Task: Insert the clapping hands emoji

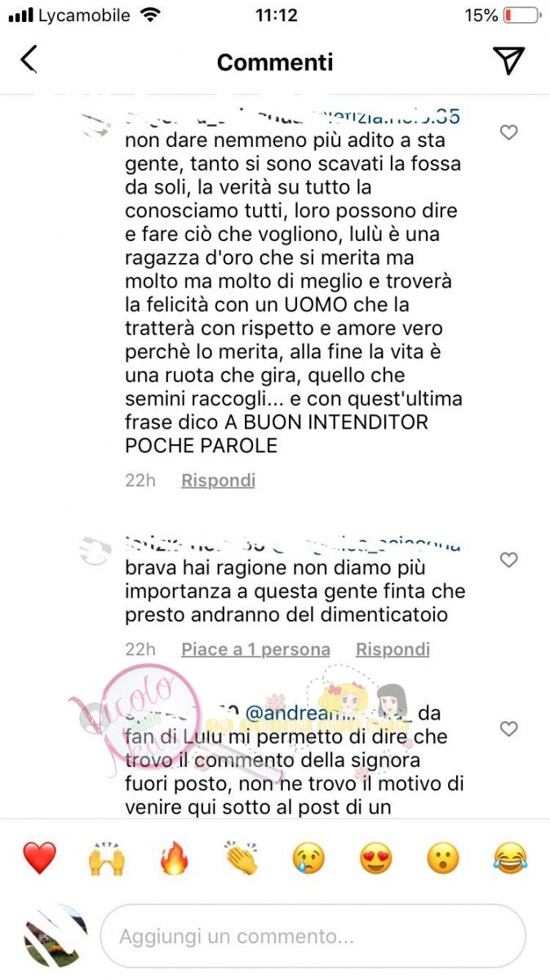Action: click(242, 858)
